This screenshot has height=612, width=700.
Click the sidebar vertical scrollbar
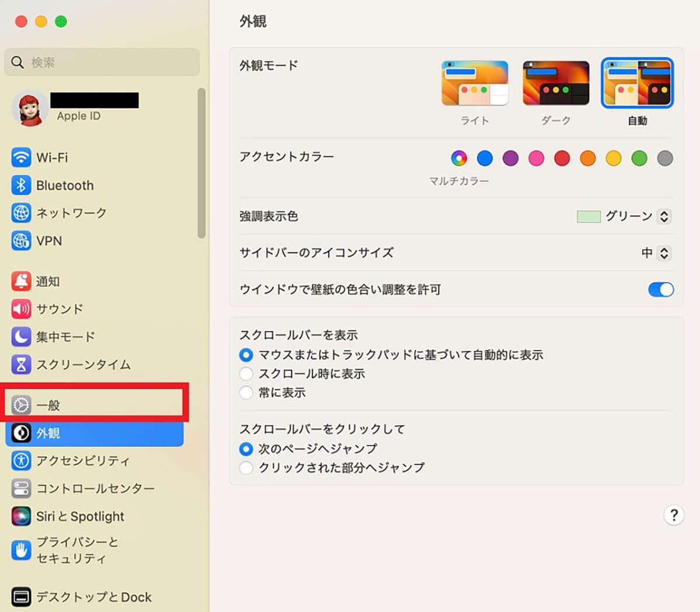click(201, 163)
